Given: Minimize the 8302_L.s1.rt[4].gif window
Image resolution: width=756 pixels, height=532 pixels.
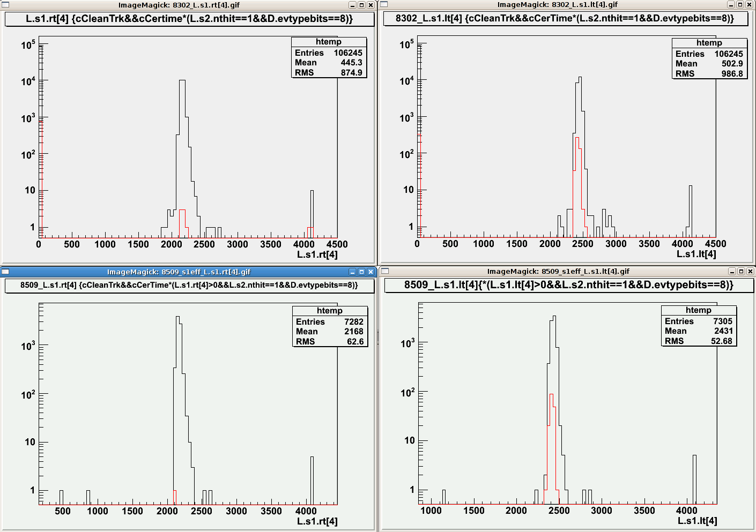Looking at the screenshot, I should [x=352, y=5].
